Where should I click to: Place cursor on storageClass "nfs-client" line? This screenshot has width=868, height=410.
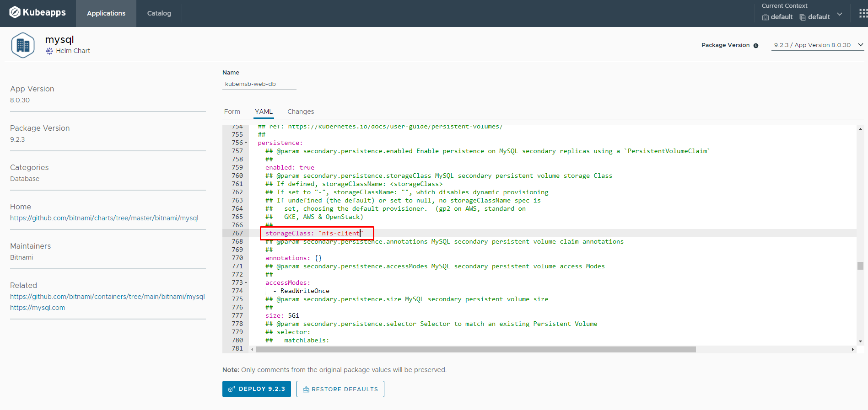point(314,233)
